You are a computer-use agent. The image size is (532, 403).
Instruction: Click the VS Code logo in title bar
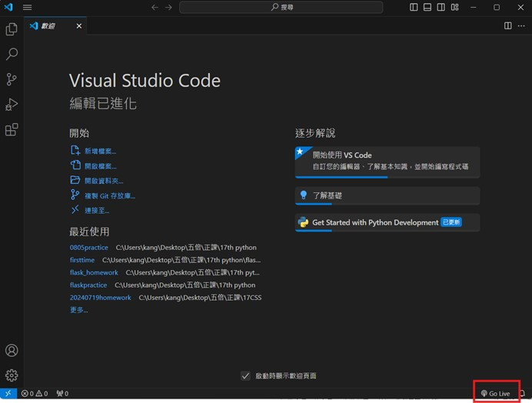pos(8,7)
